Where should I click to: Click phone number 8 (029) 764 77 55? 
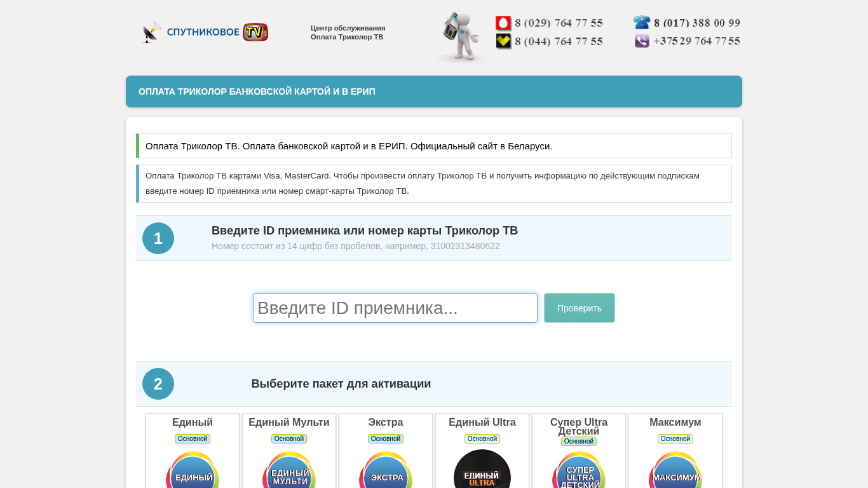point(559,24)
